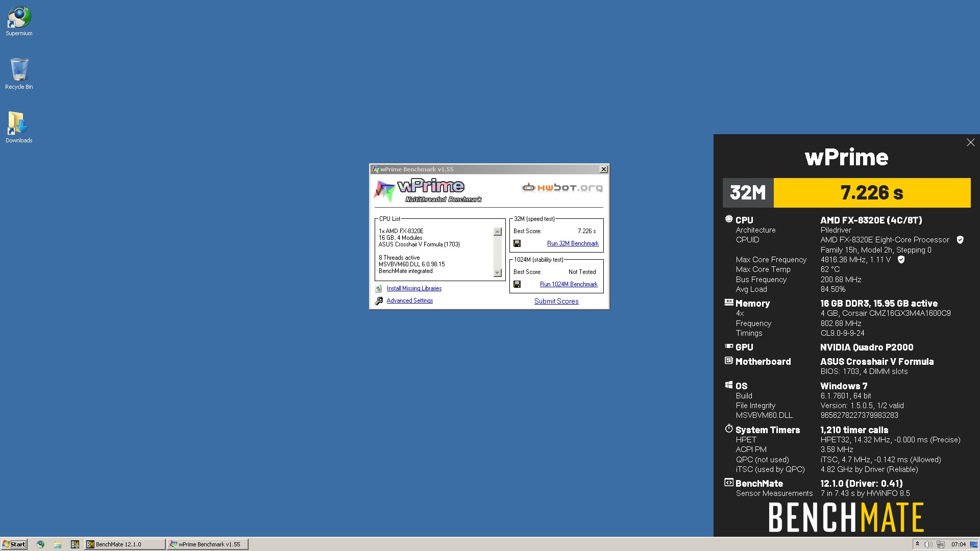Run the 32M Benchmark
The height and width of the screenshot is (551, 980).
(x=573, y=244)
